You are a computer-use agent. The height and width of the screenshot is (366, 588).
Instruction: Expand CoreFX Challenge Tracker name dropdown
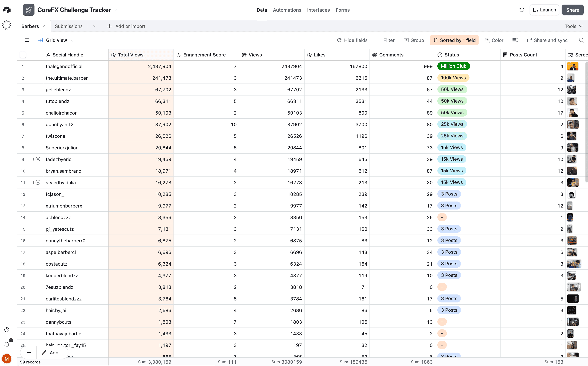point(115,10)
